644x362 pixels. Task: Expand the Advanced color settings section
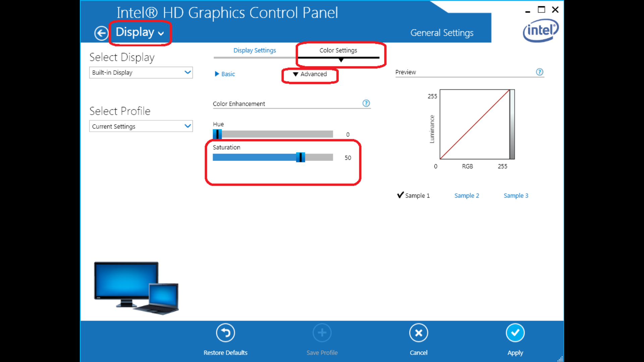(310, 74)
